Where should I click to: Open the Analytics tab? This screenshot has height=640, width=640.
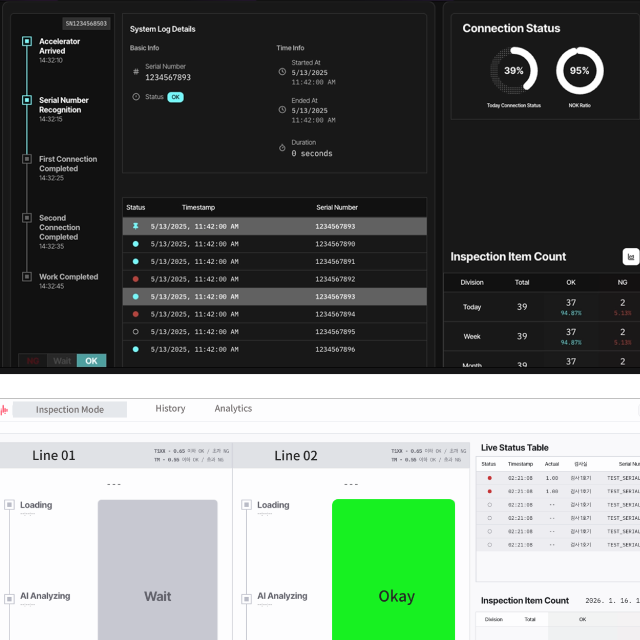[233, 408]
